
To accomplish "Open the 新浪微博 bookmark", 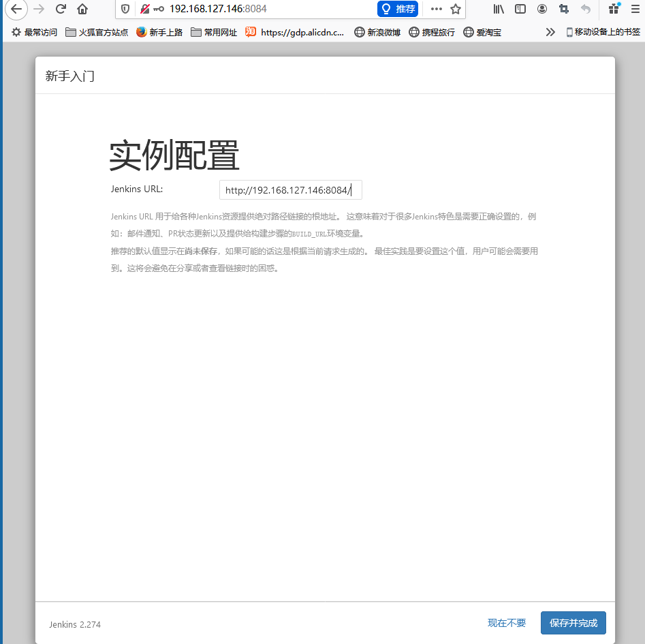I will tap(377, 32).
